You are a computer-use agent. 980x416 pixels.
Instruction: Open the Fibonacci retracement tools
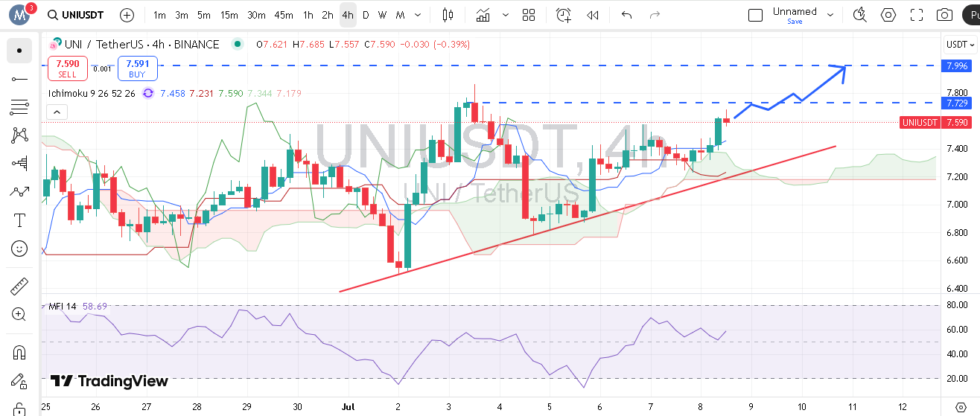coord(19,107)
